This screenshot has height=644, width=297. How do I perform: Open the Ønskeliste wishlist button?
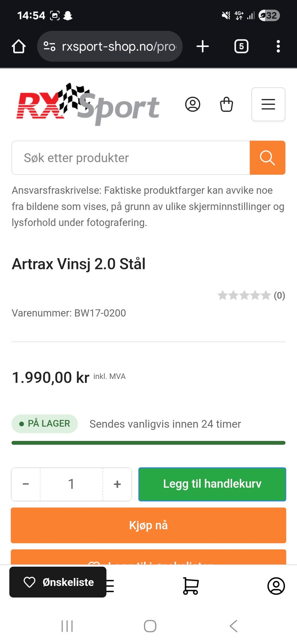[58, 582]
